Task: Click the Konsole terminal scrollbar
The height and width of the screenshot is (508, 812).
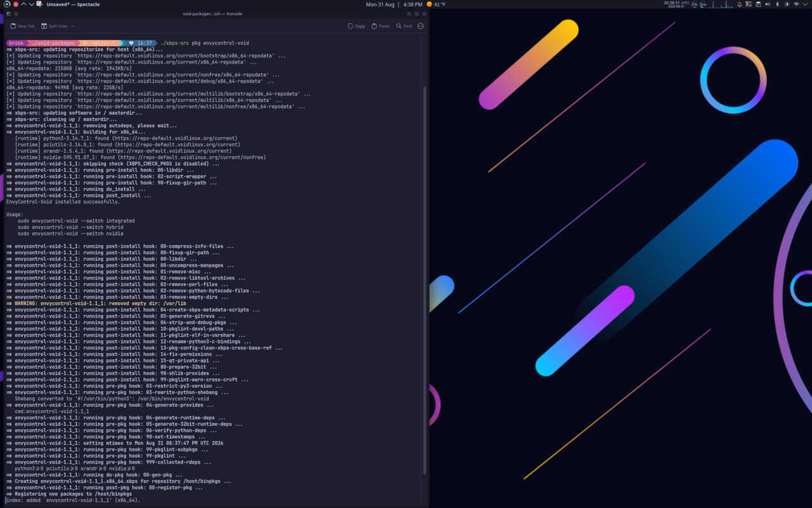Action: click(x=425, y=279)
